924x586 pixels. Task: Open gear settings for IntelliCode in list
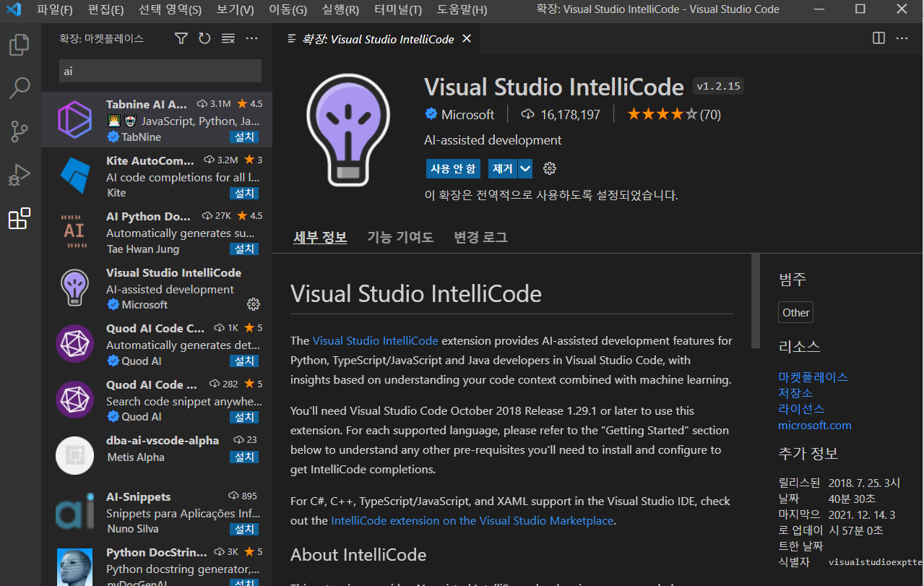(254, 303)
